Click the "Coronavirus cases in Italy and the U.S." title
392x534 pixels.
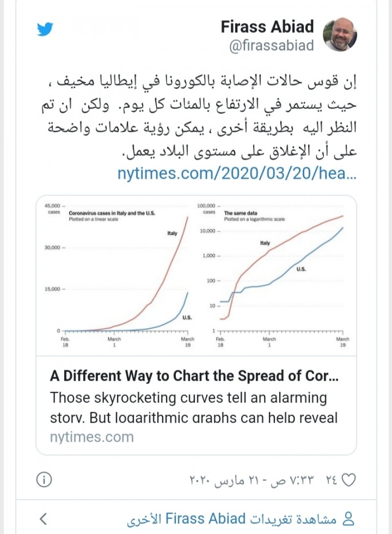pyautogui.click(x=109, y=214)
